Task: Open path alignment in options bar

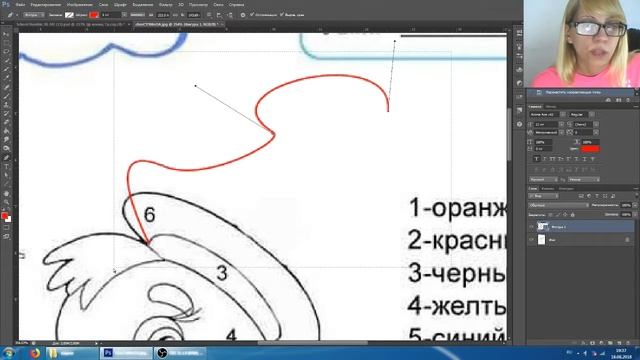Action: pos(219,15)
